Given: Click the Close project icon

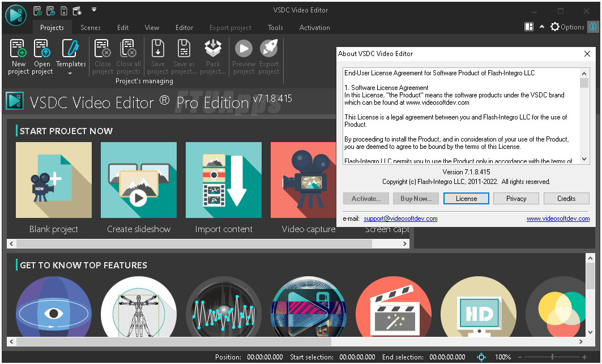Looking at the screenshot, I should click(103, 48).
